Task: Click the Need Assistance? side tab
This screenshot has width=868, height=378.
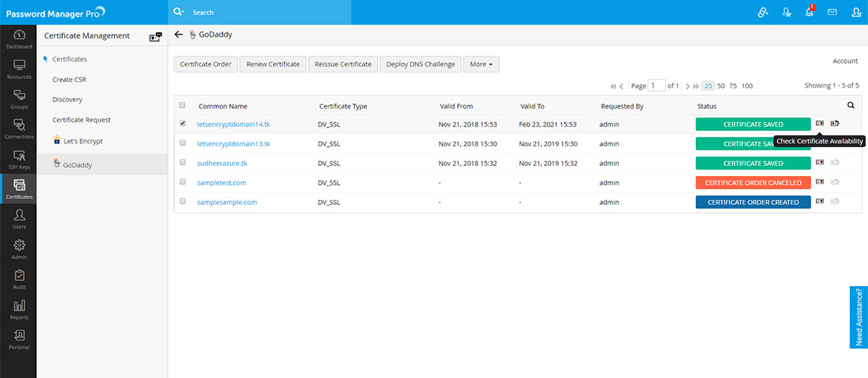Action: point(859,316)
